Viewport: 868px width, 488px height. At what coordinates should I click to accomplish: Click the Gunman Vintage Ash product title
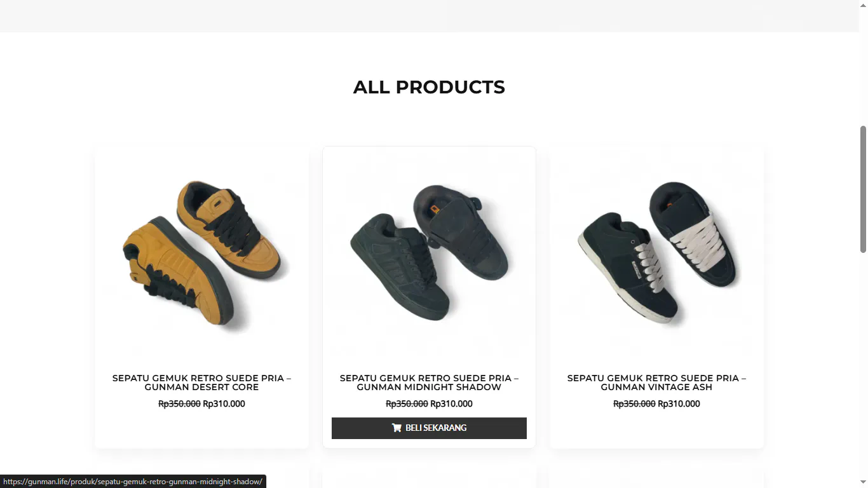point(656,383)
